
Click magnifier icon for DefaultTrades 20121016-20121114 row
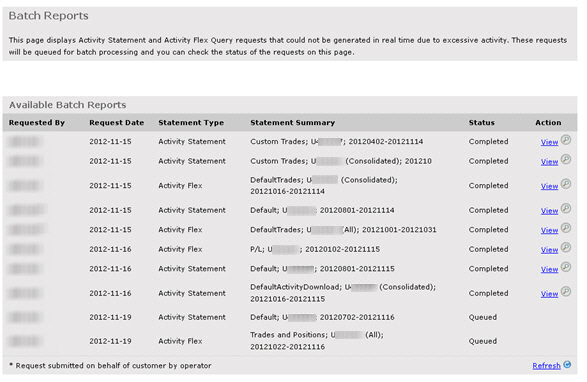click(566, 184)
